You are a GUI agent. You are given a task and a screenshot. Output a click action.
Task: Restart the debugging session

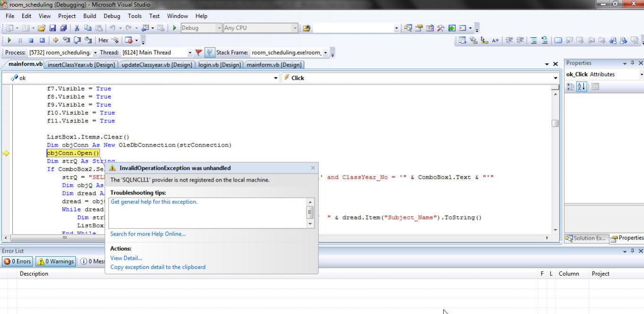pyautogui.click(x=42, y=40)
